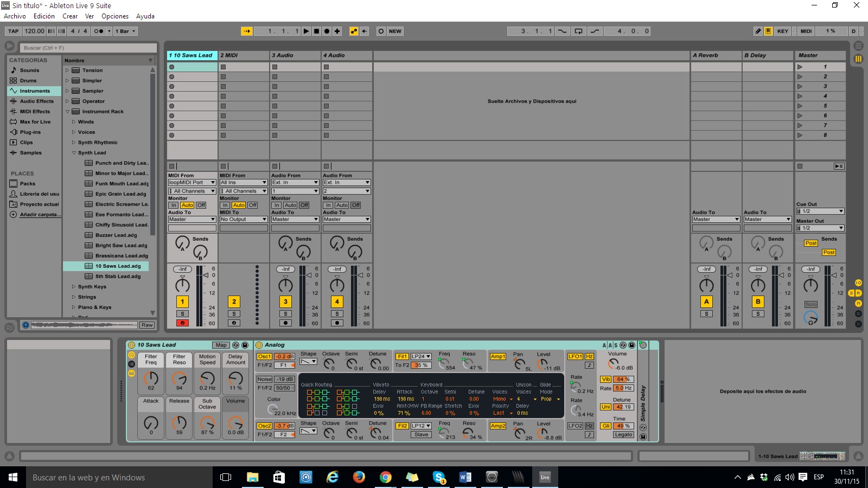This screenshot has height=488, width=868.
Task: Click the Raw button in preview
Action: point(146,325)
